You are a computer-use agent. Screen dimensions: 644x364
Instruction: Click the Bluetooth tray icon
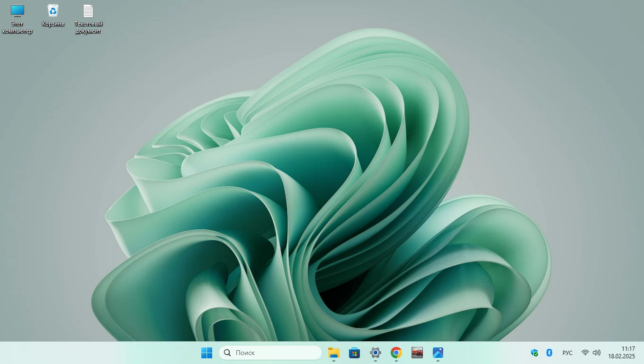(550, 353)
